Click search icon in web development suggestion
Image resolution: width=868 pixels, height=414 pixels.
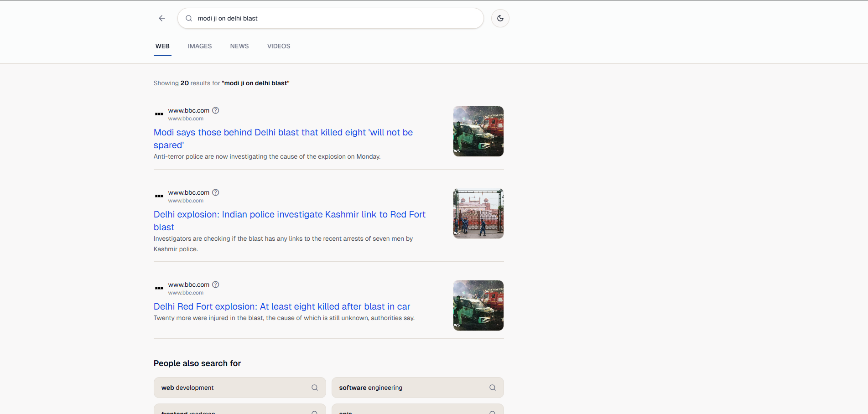[315, 388]
